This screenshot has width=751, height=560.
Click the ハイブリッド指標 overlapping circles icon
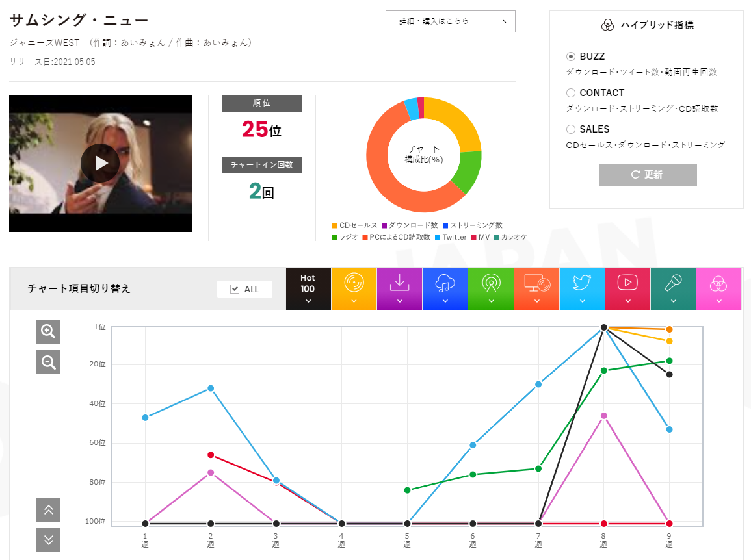click(607, 25)
